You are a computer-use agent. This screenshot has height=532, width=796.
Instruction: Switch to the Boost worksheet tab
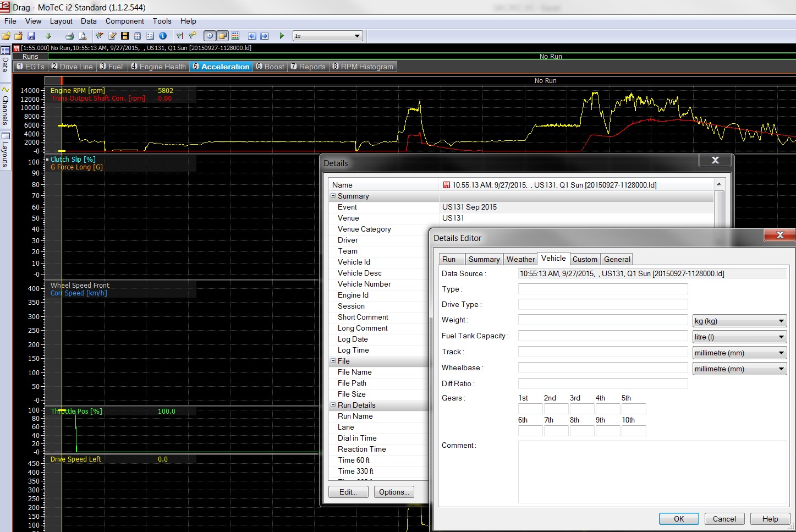coord(270,67)
